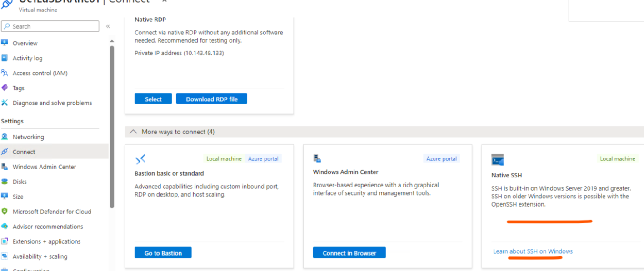Click the purple Tags icon

[x=5, y=88]
